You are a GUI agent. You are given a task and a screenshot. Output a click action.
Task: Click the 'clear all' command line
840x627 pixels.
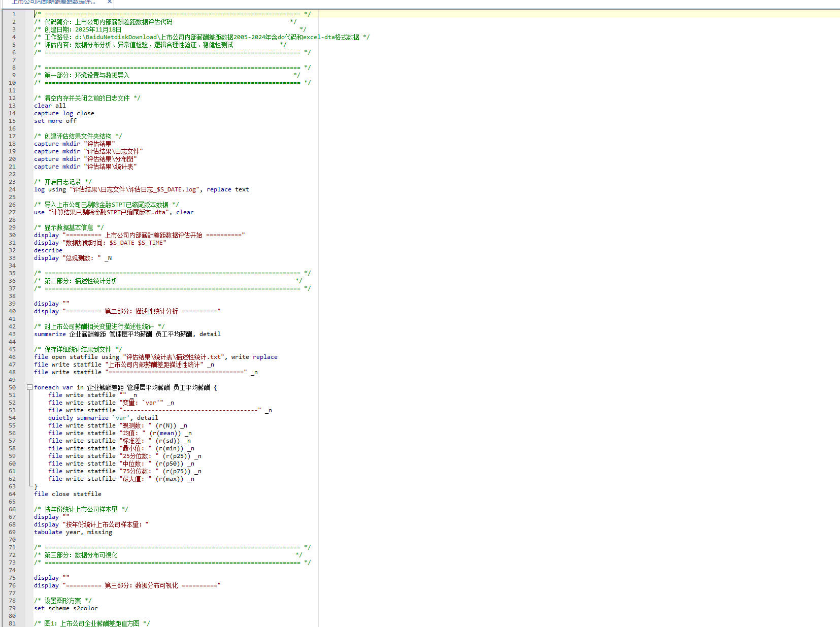tap(50, 106)
